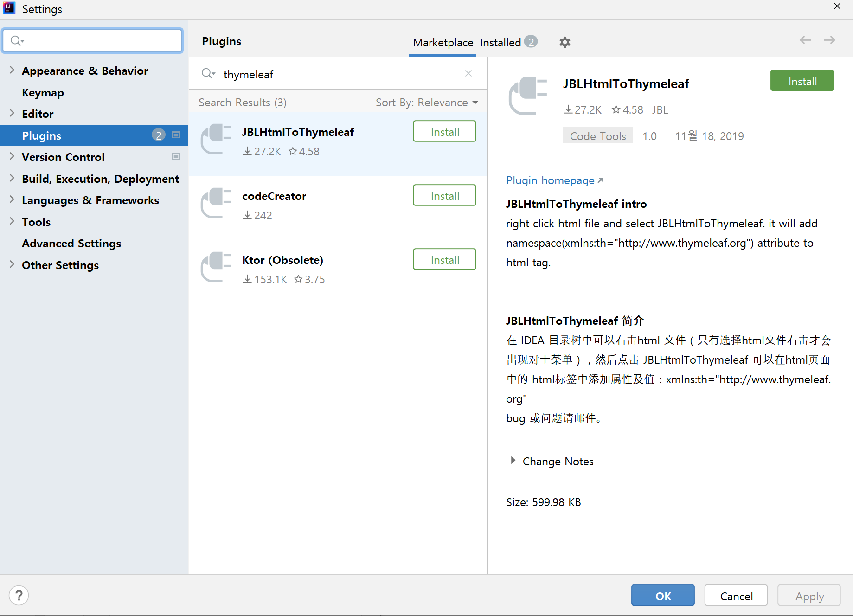Open help with the question mark button
This screenshot has width=853, height=616.
point(19,595)
